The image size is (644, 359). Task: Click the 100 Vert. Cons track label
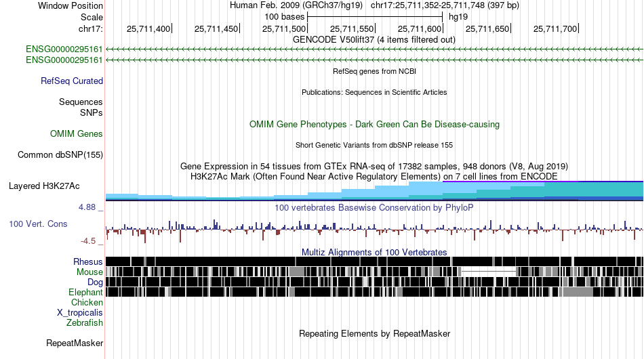(38, 224)
